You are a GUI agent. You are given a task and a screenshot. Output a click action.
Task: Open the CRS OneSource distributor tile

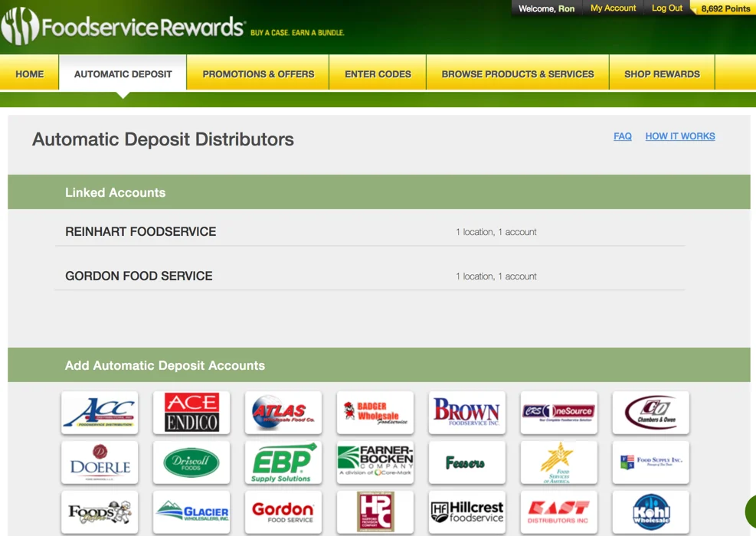[559, 413]
